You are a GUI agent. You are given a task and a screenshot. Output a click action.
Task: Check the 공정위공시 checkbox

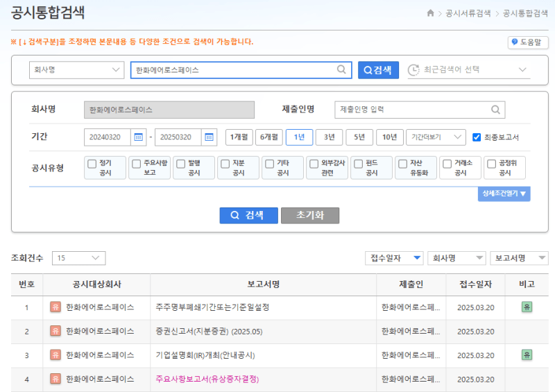coord(492,164)
